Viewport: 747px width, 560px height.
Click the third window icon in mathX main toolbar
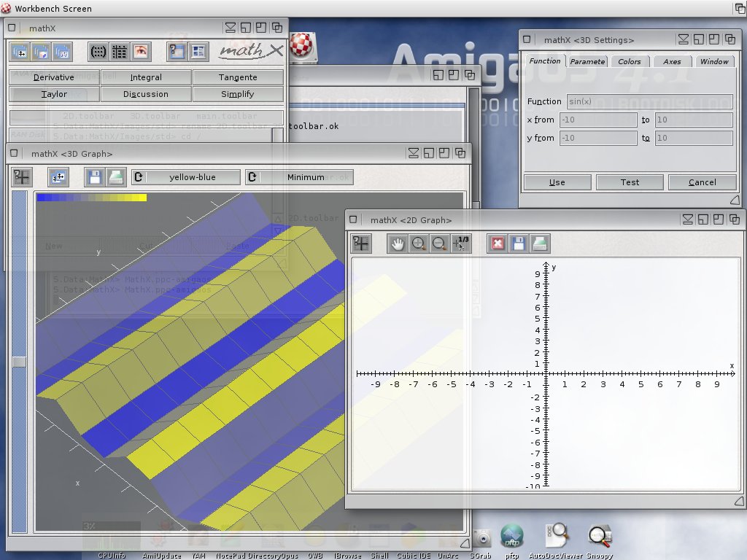click(62, 52)
